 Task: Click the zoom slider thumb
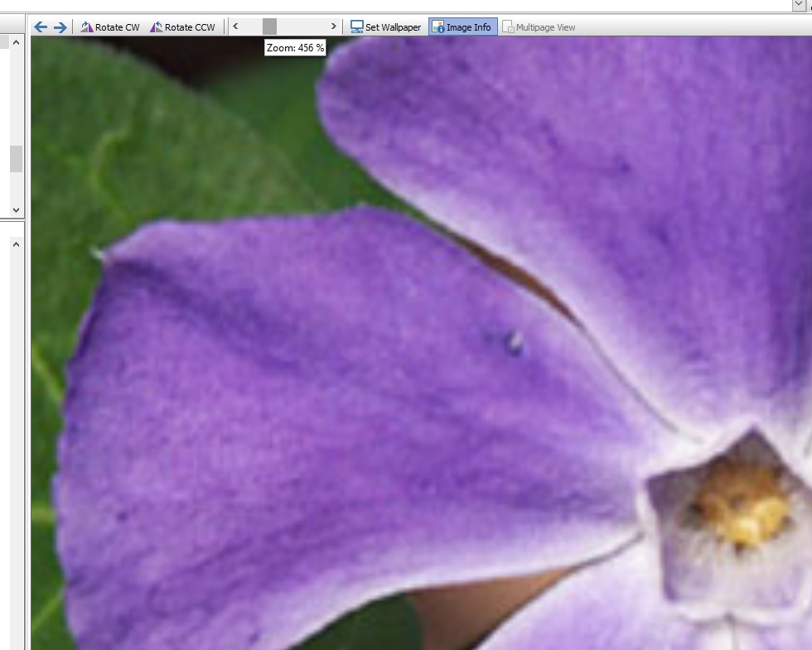pos(269,26)
